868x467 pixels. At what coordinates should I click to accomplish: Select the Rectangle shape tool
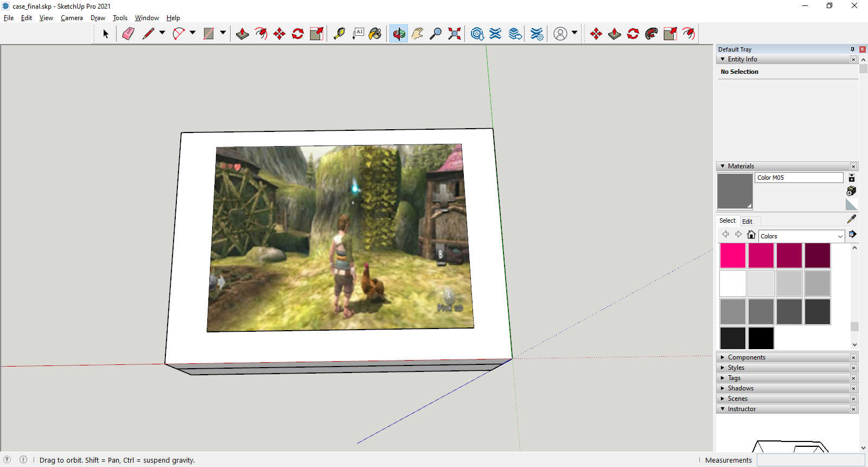(209, 34)
